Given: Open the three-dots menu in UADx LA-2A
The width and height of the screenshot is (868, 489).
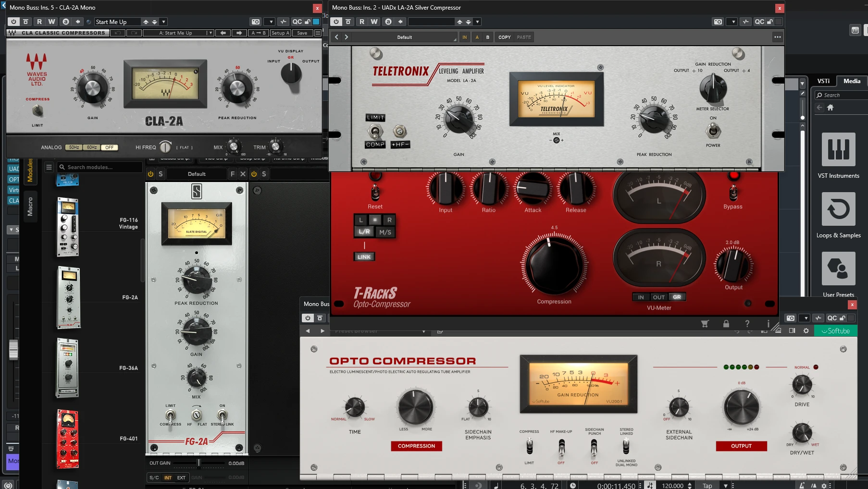Looking at the screenshot, I should click(x=777, y=37).
